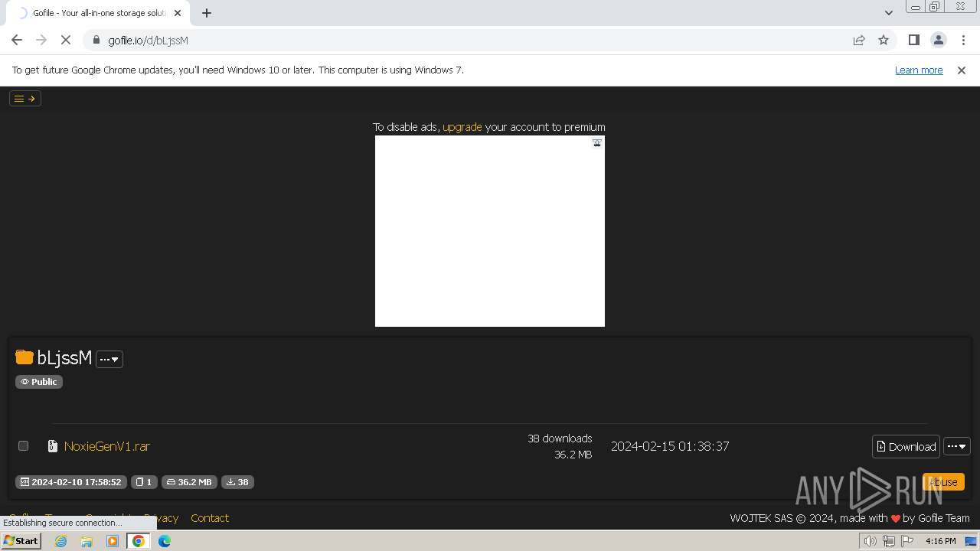Open a new browser tab

[207, 13]
